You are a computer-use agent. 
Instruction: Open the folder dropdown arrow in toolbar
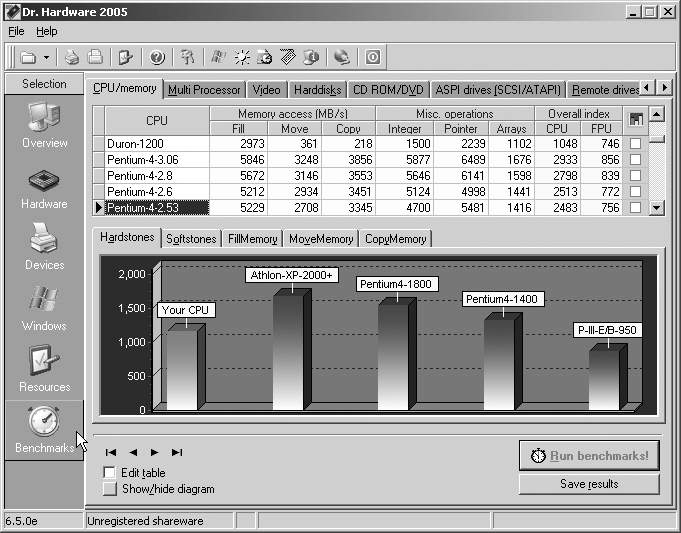46,57
